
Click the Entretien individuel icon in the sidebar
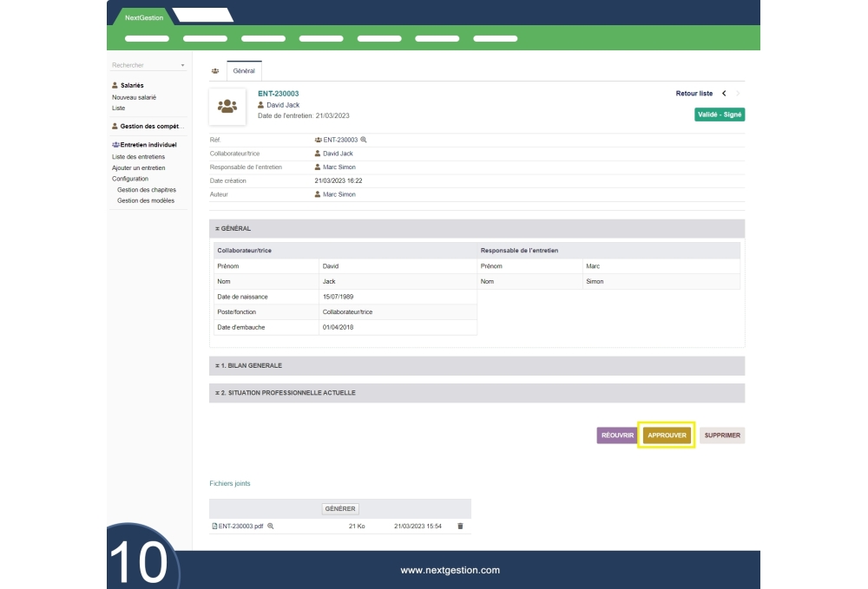click(115, 145)
